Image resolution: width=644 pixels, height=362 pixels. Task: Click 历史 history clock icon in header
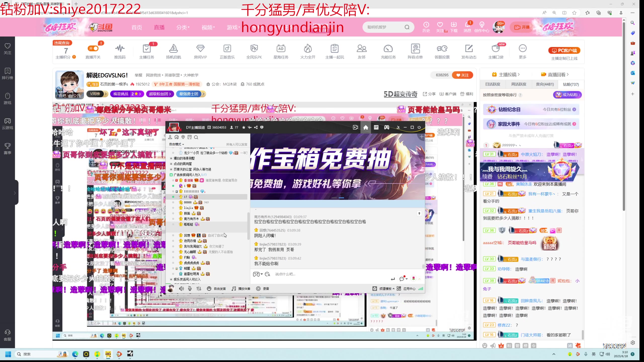pyautogui.click(x=426, y=27)
